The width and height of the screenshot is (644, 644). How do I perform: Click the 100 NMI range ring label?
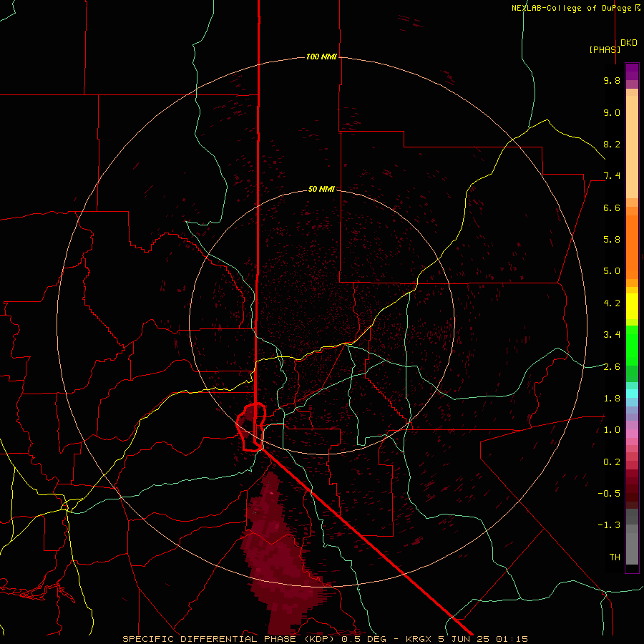pyautogui.click(x=321, y=57)
